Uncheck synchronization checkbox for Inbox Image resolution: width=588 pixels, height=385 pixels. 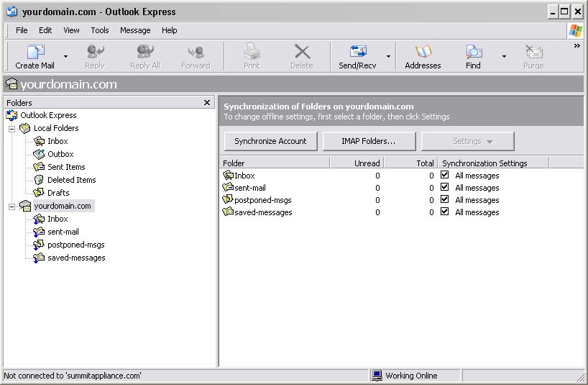(x=444, y=175)
